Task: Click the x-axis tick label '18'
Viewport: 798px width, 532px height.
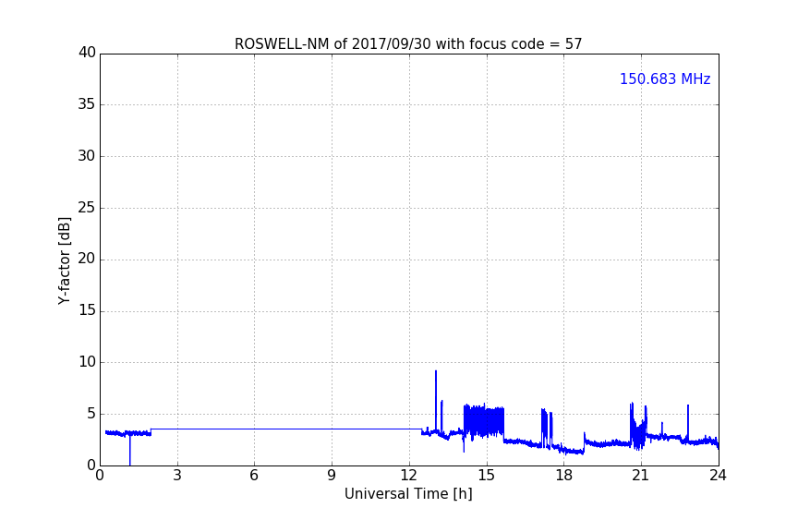Action: [564, 476]
